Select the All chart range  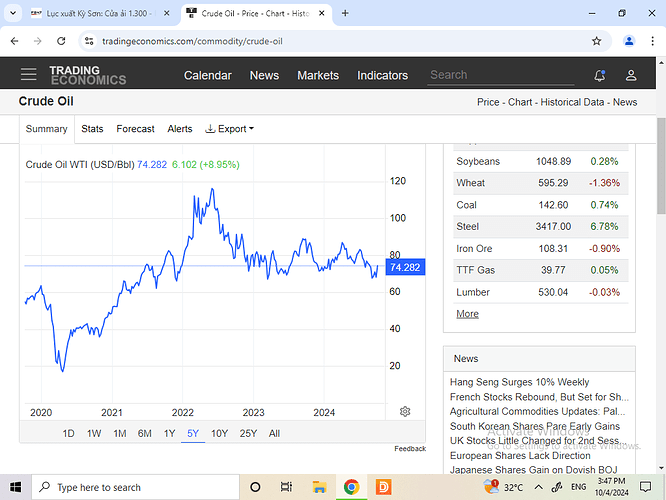point(274,433)
